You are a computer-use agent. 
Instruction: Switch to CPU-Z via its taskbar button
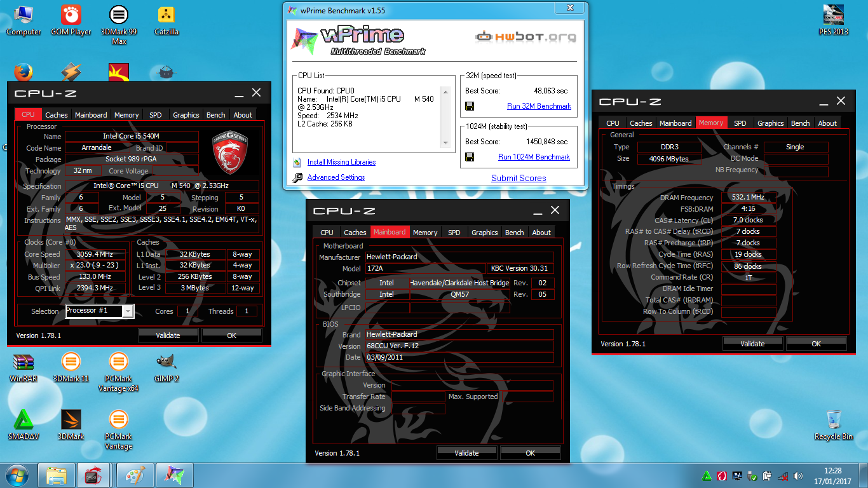[94, 475]
